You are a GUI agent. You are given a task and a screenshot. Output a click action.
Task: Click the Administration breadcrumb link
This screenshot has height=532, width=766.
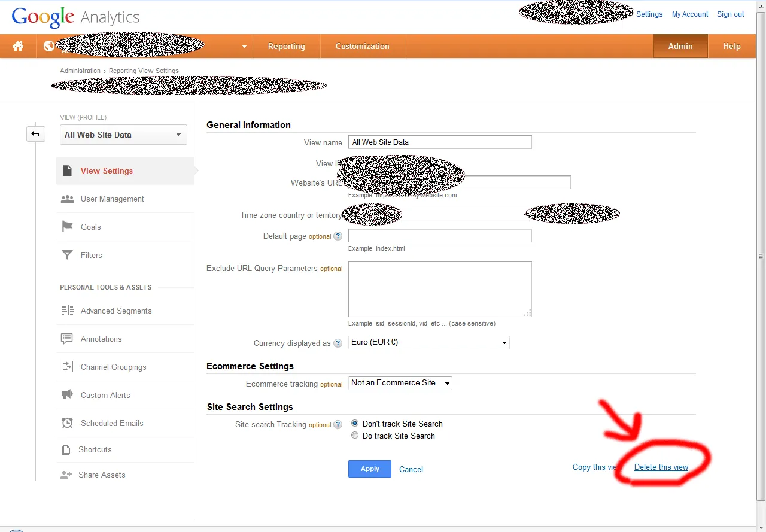(x=80, y=71)
